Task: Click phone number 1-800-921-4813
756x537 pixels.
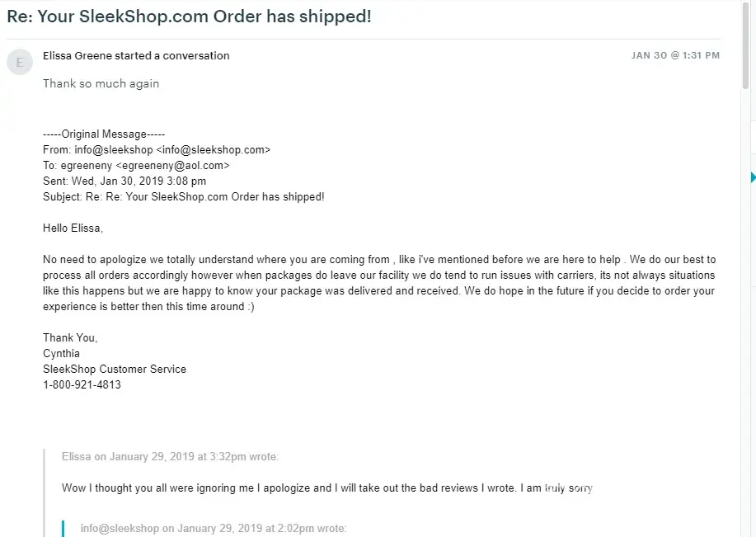Action: tap(82, 384)
